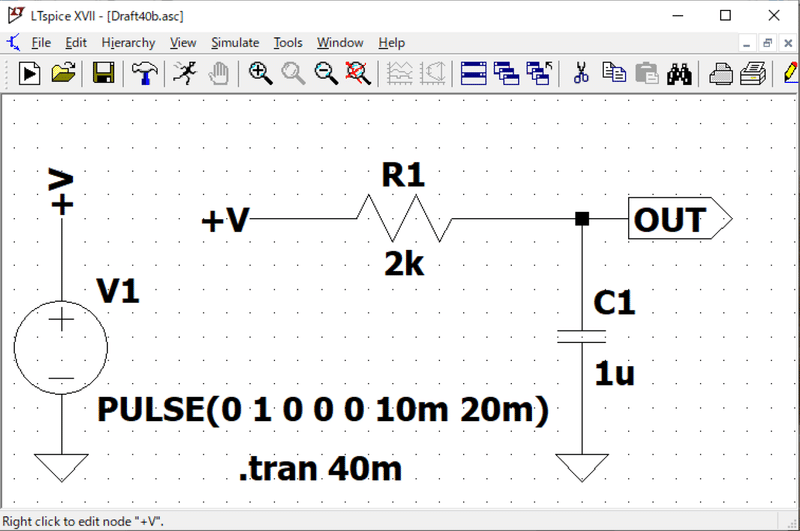800x531 pixels.
Task: Click the grayed-out plot icon beside Autorange
Action: coord(433,74)
